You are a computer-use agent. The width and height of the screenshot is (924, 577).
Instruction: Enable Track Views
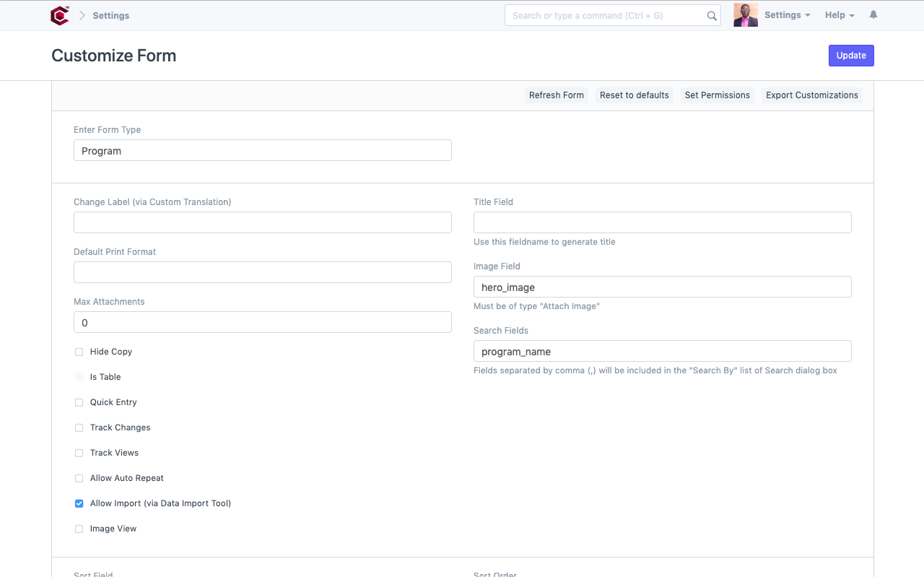tap(79, 453)
